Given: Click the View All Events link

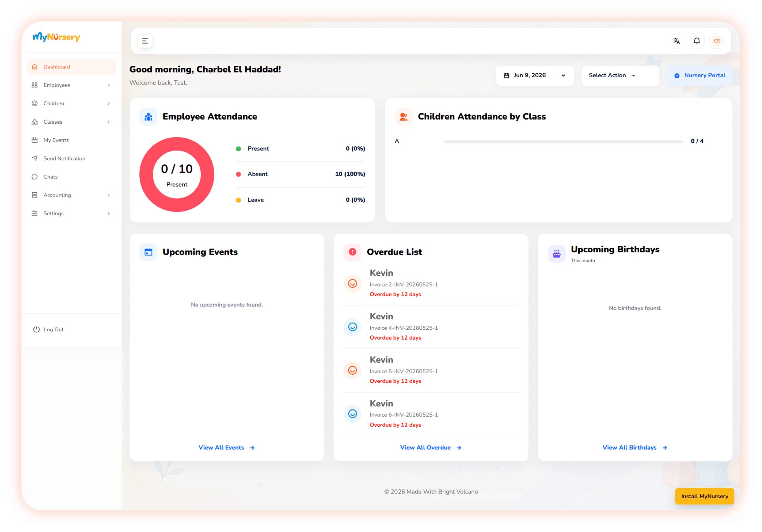Looking at the screenshot, I should point(227,448).
